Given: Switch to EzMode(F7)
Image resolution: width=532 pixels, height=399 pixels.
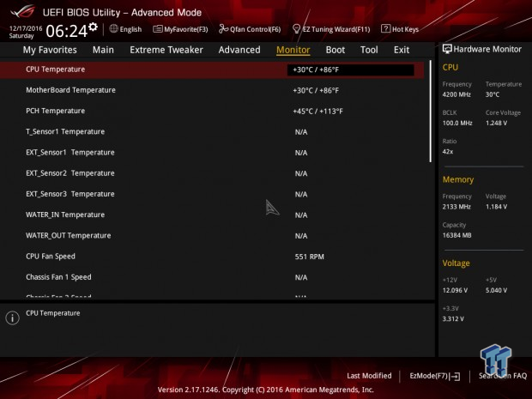Looking at the screenshot, I should point(428,376).
